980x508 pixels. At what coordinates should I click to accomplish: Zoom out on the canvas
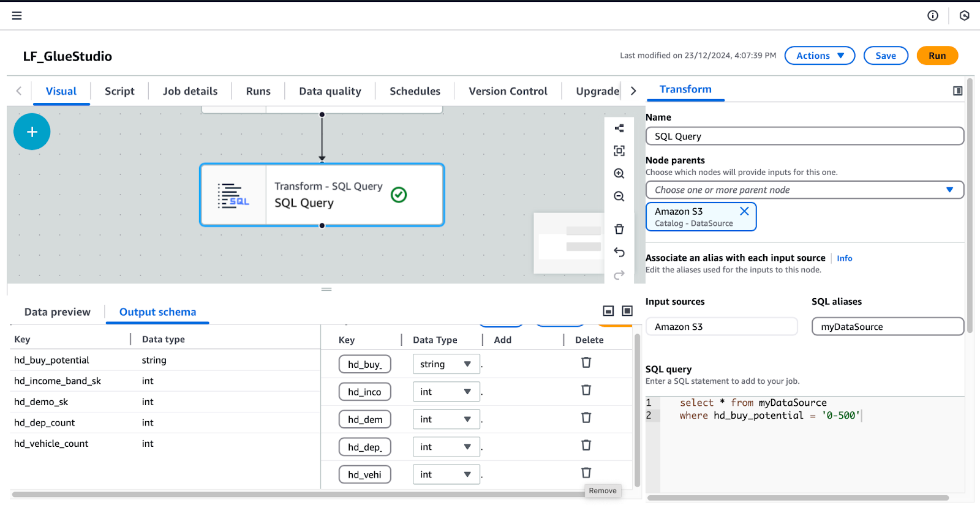coord(619,196)
